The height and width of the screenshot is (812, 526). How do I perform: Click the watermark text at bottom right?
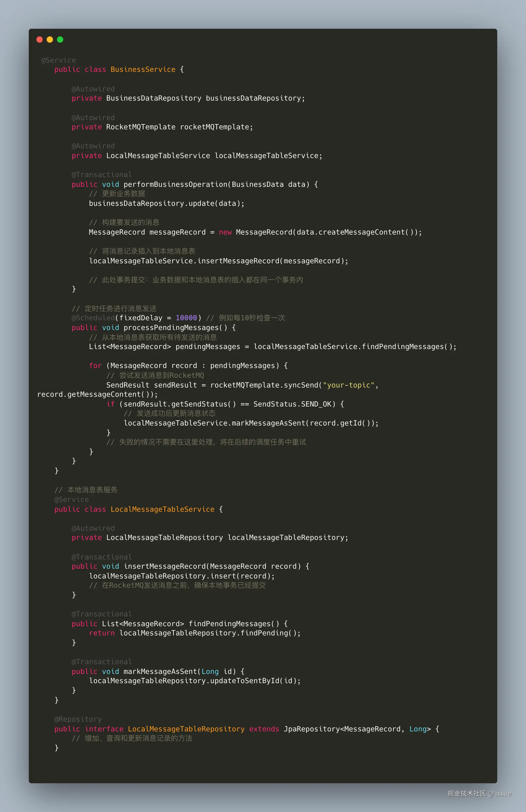coord(479,794)
